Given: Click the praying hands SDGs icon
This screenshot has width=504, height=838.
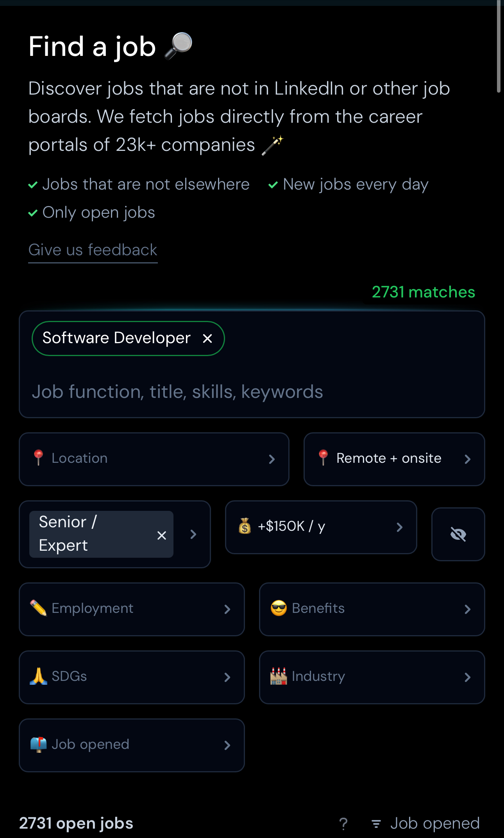Looking at the screenshot, I should pos(38,676).
